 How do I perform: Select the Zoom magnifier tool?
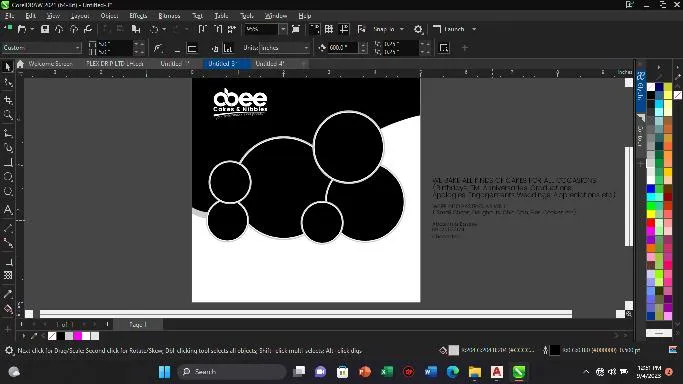[8, 115]
